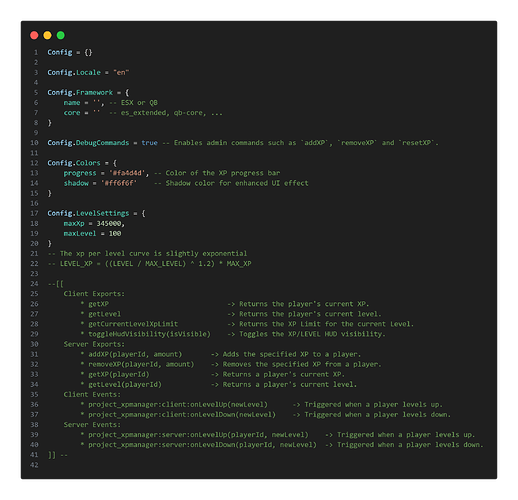This screenshot has height=500, width=518.
Task: Click line number 23
Action: point(34,274)
